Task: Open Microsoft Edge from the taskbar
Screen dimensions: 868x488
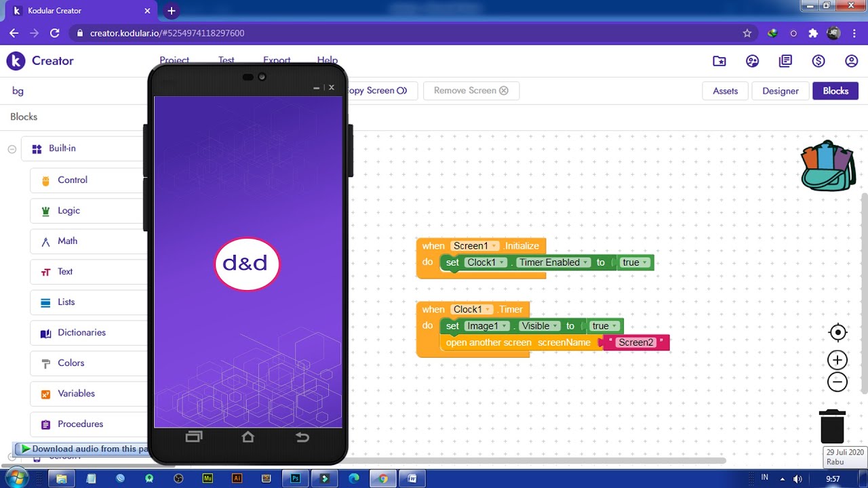Action: pos(353,479)
